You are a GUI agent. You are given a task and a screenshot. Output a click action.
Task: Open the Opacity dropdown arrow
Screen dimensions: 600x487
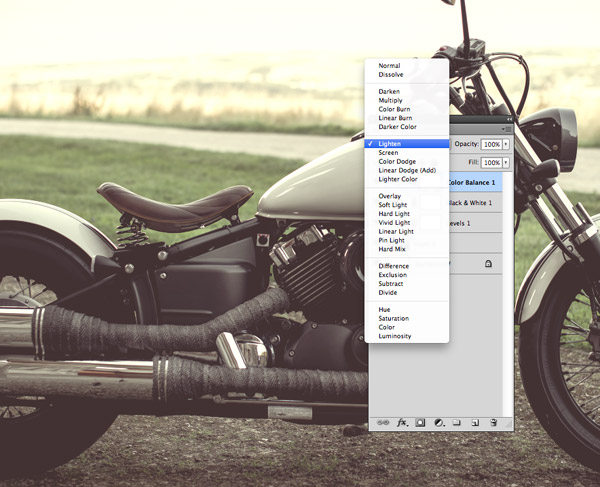506,144
